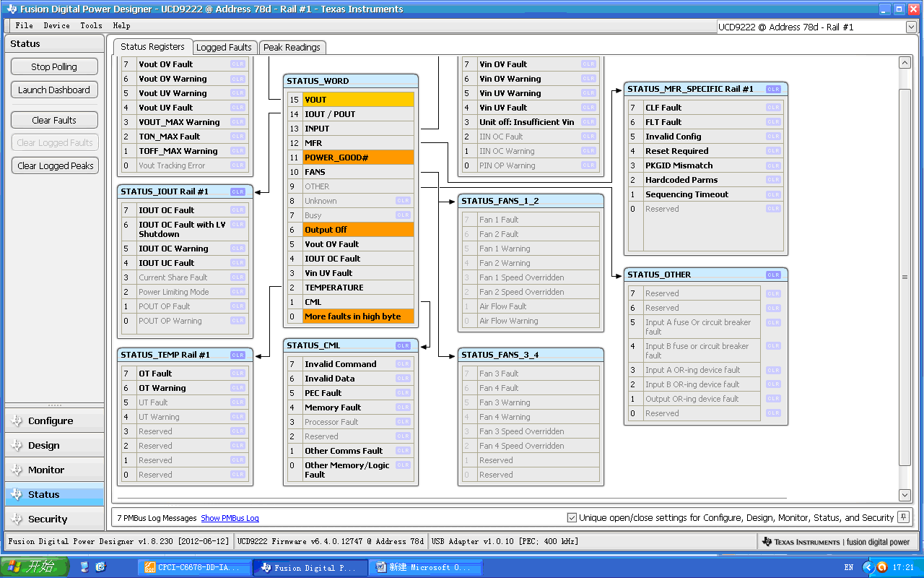
Task: Click the highlighted VOUT row in STATUS_WORD
Action: [x=351, y=100]
